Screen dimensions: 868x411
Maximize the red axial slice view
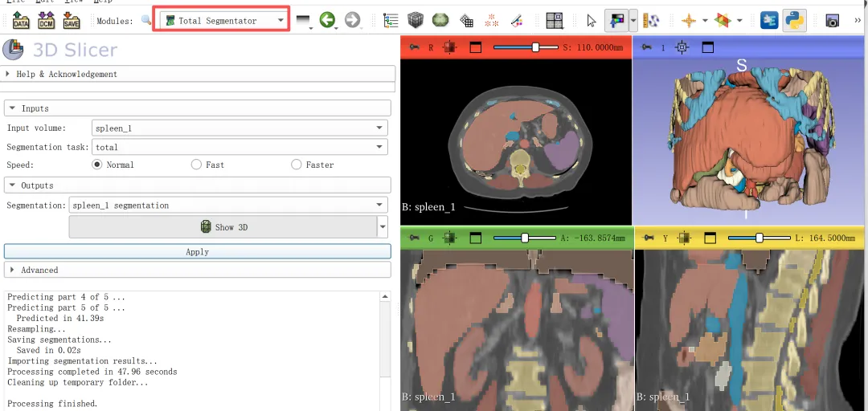[x=475, y=47]
